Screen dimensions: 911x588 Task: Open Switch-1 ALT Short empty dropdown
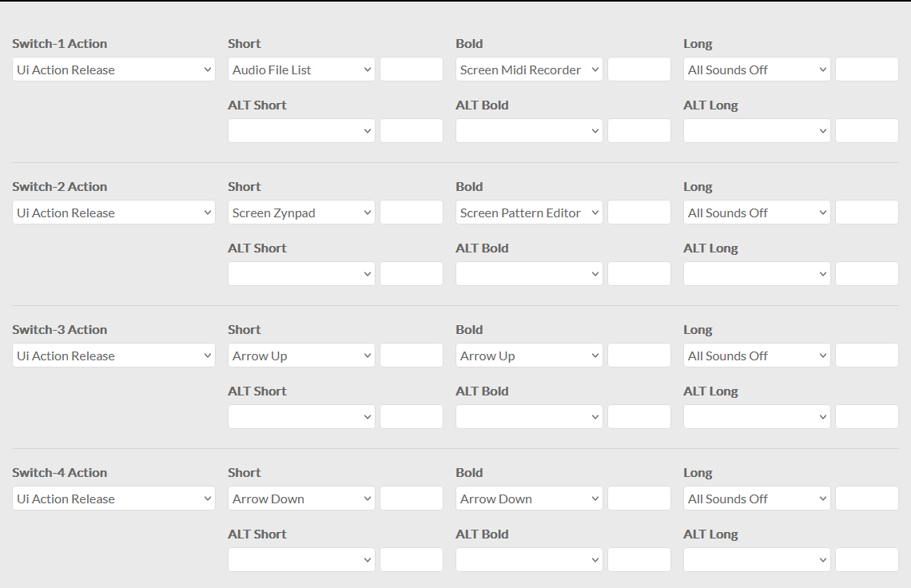[301, 131]
